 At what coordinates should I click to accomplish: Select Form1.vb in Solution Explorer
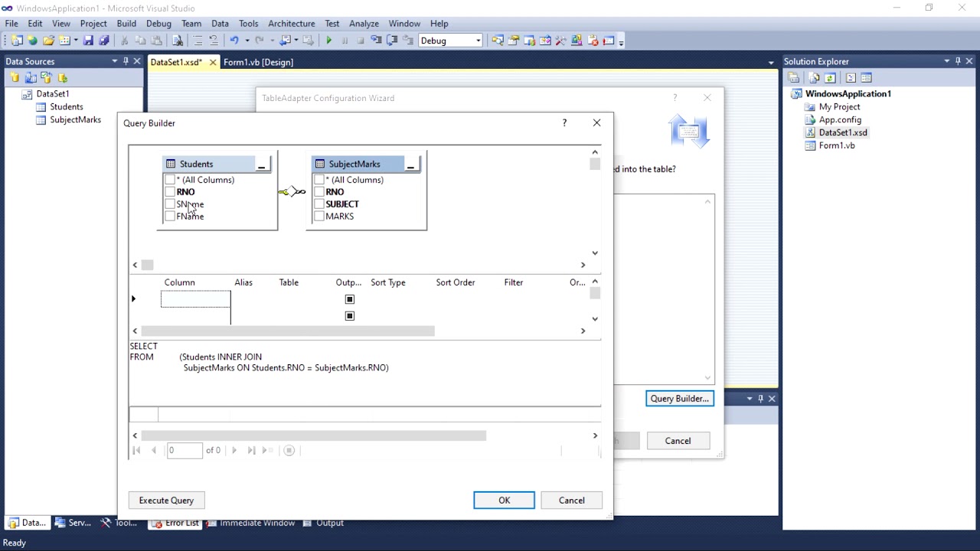pyautogui.click(x=837, y=145)
